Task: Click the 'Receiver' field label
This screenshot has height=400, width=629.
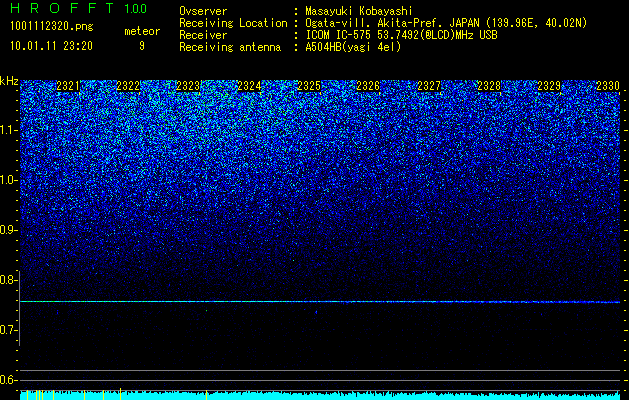Action: point(203,35)
